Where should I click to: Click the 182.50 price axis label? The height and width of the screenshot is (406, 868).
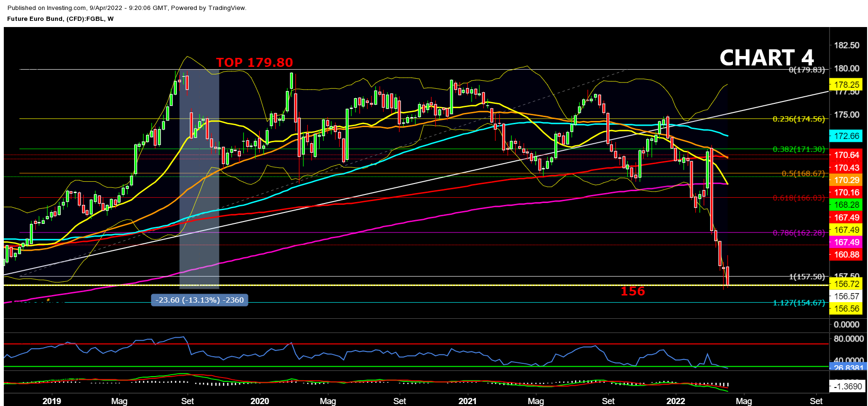click(x=847, y=46)
